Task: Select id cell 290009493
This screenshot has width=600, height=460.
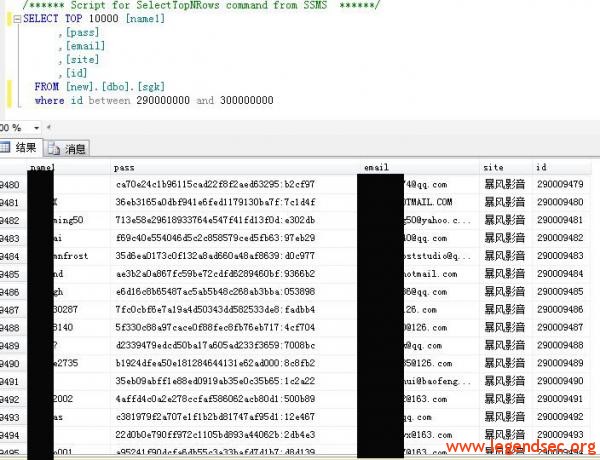Action: 560,434
